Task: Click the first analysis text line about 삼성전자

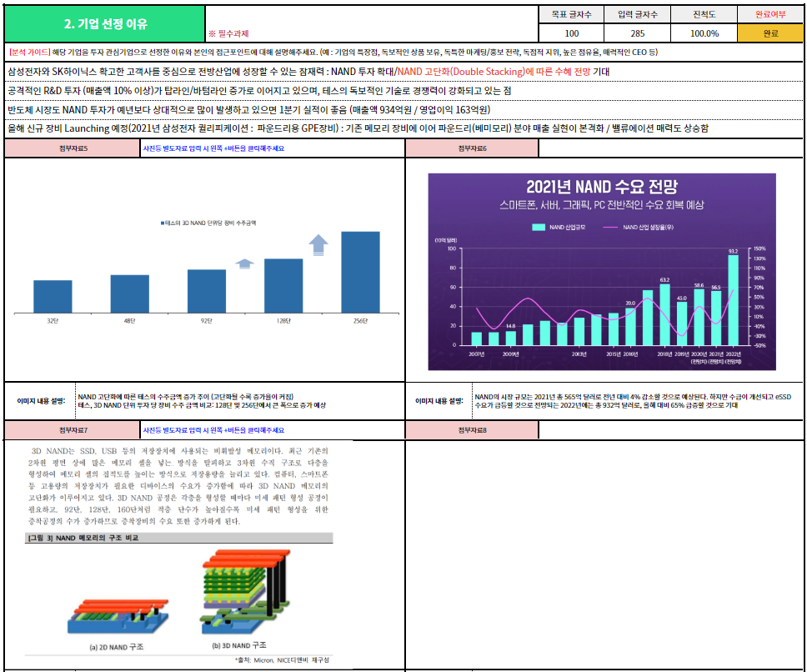Action: click(308, 72)
